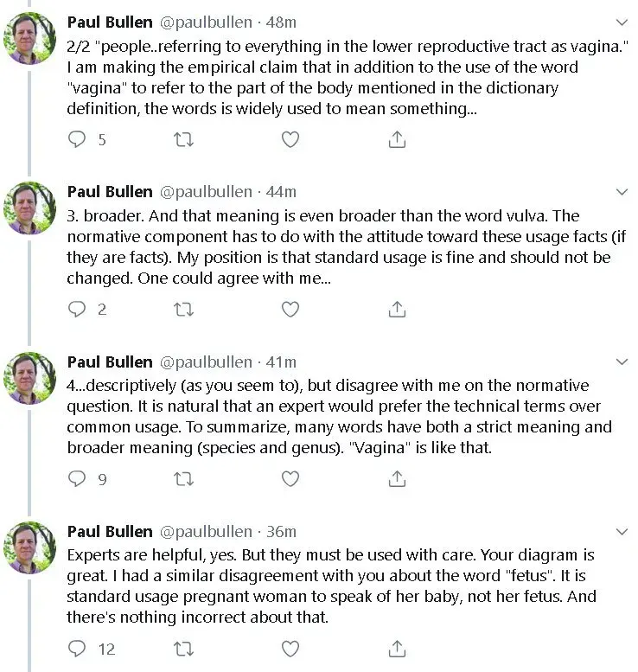Viewport: 638px width, 672px height.
Task: Like the tweet posted 48m ago
Action: (x=290, y=139)
